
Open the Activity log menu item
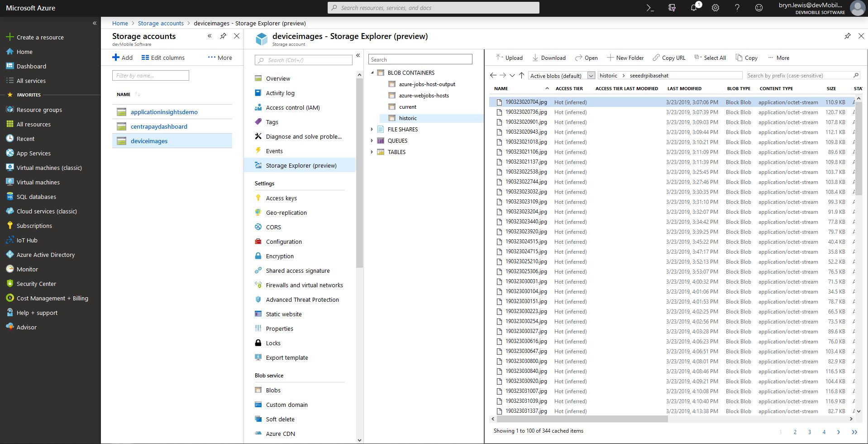(x=280, y=93)
